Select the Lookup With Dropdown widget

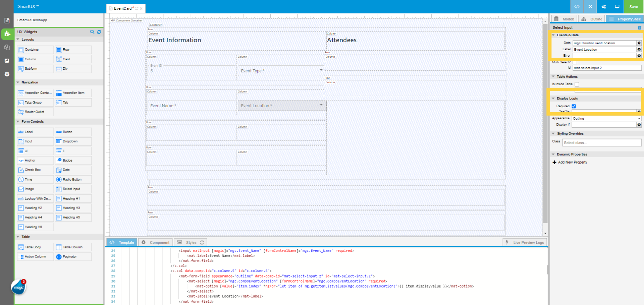pyautogui.click(x=35, y=198)
